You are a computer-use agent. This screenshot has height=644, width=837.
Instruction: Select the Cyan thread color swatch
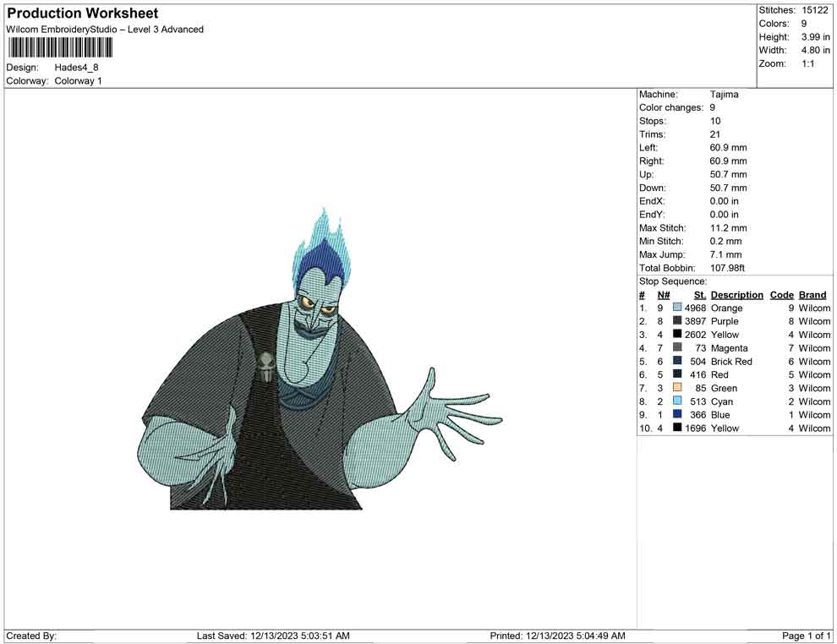point(677,401)
